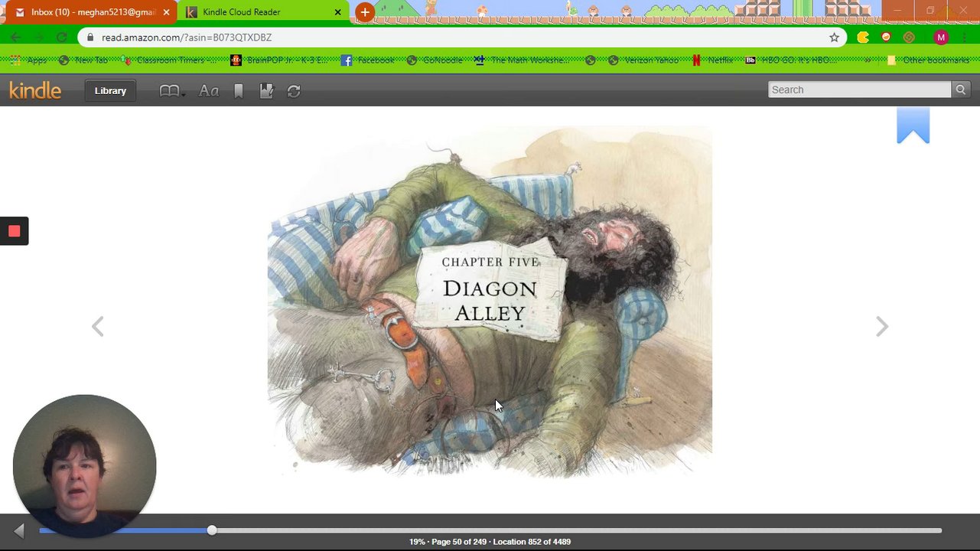Open the Netflix bookmark
This screenshot has width=980, height=551.
[713, 60]
